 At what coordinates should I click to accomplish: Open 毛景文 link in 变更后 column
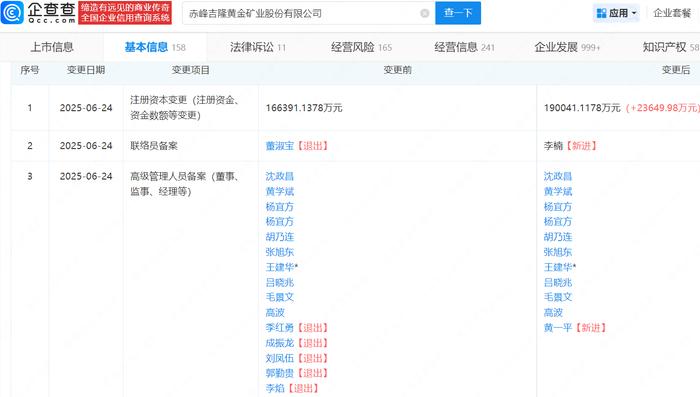pos(558,297)
